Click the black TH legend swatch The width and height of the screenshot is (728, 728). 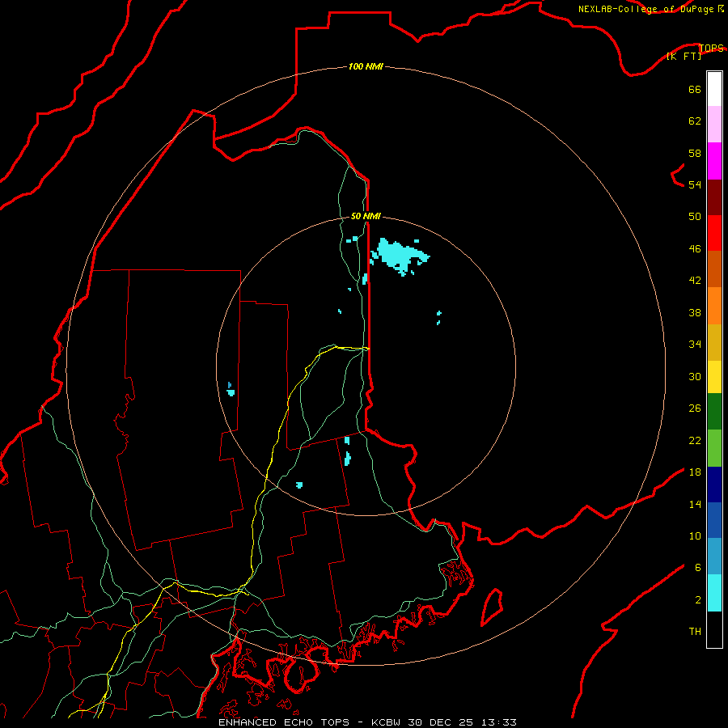[714, 629]
